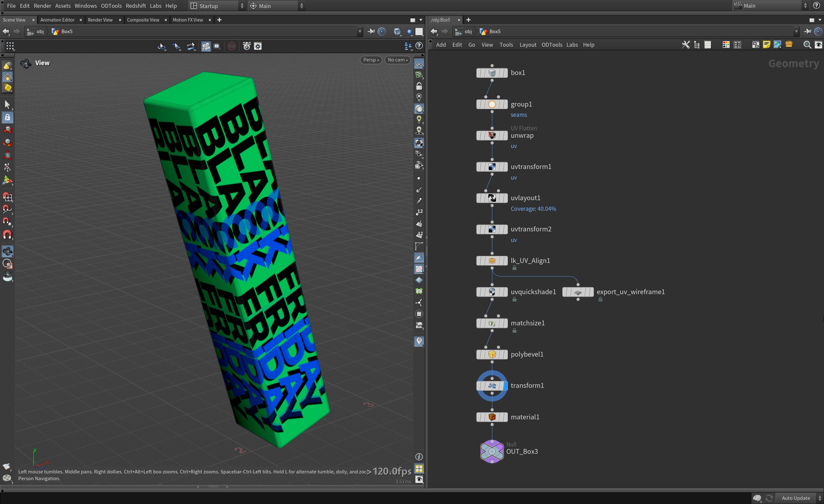Click the viewport lock icon on right toolbar

[x=419, y=86]
